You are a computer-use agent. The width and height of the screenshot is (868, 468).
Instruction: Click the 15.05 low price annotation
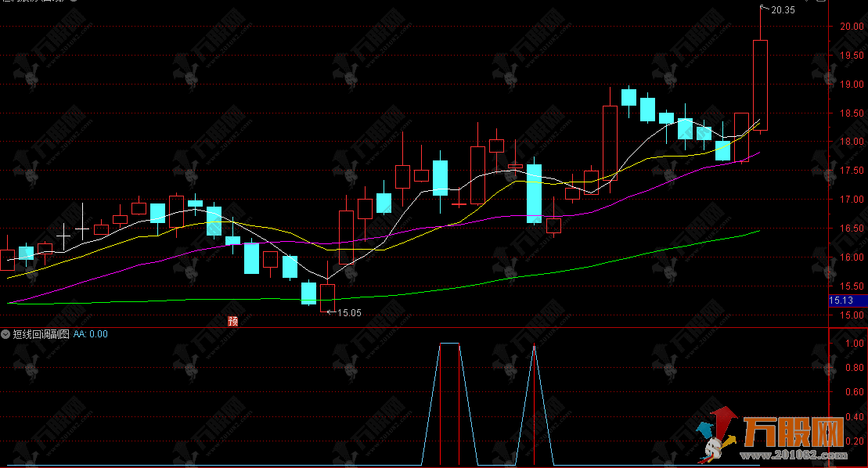(x=348, y=313)
